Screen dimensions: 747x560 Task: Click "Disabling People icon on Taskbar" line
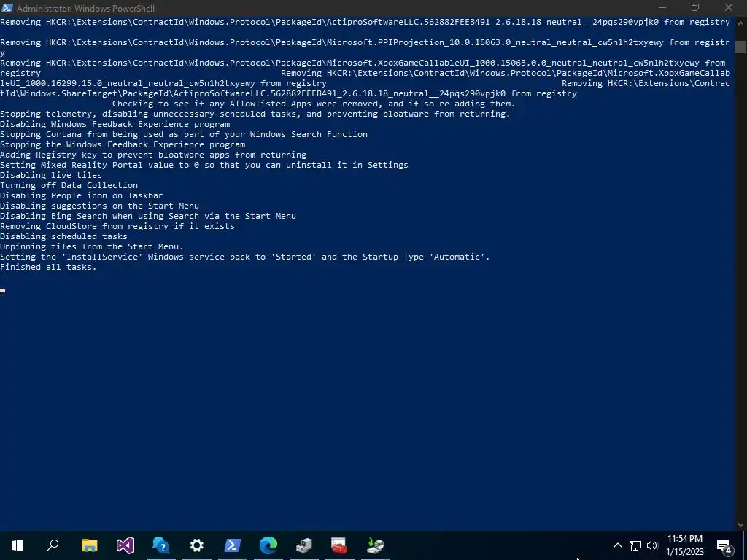(82, 195)
